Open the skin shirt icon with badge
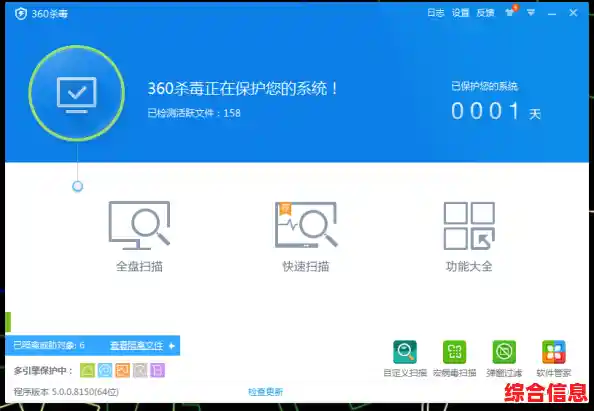Image resolution: width=594 pixels, height=411 pixels. 511,12
